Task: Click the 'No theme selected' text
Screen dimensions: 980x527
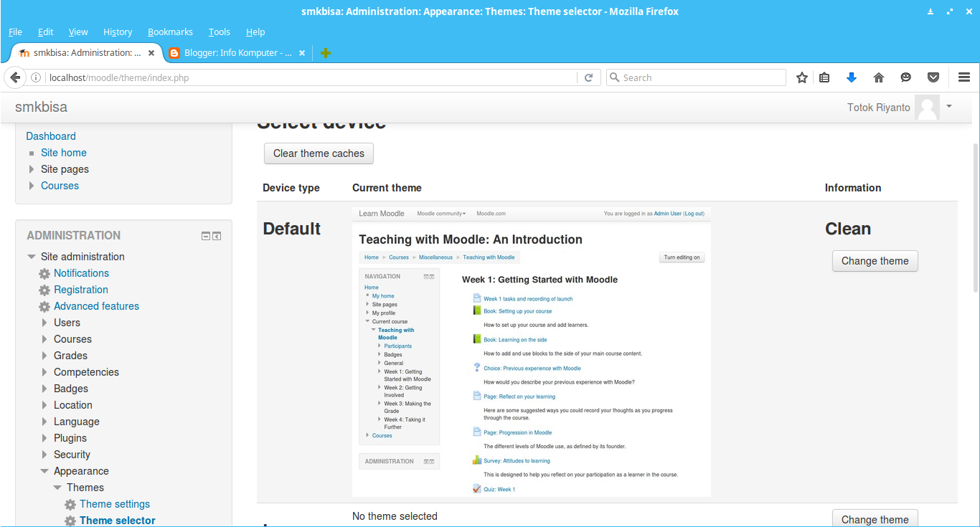Action: (395, 516)
